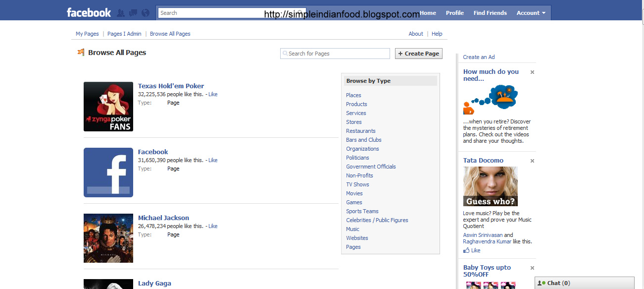Open the notifications globe icon
Screen dimensions: 644x289
(146, 13)
